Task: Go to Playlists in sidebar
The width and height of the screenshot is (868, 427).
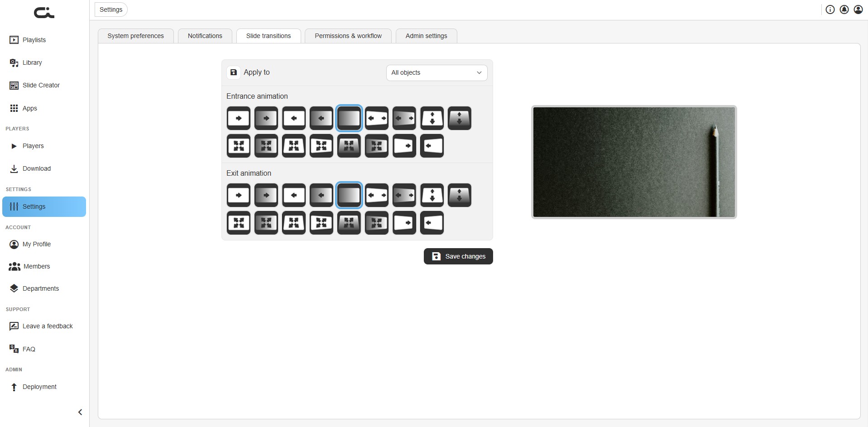Action: (x=44, y=40)
